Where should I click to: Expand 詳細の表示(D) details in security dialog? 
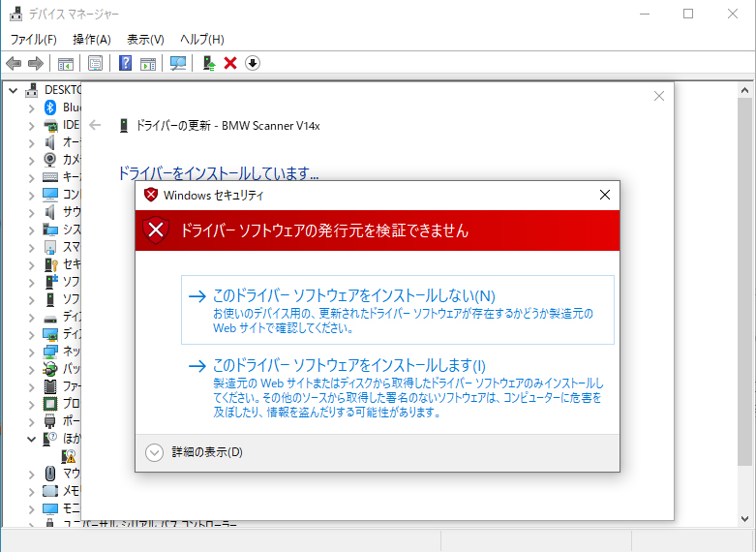194,452
